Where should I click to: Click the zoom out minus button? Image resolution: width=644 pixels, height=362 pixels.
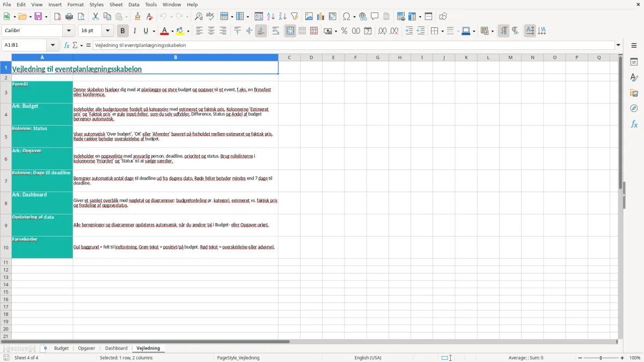click(x=580, y=358)
